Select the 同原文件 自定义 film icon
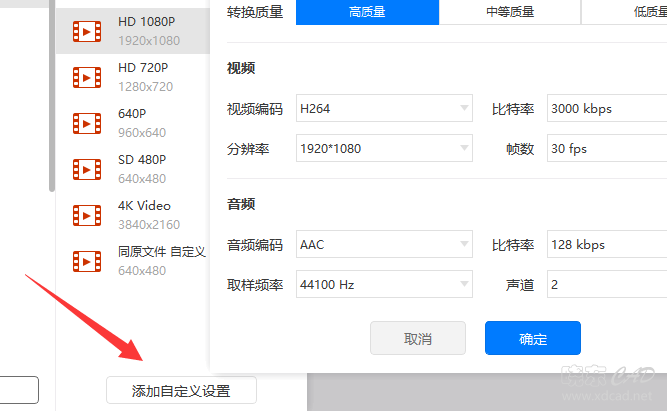The height and width of the screenshot is (411, 667). click(x=87, y=261)
